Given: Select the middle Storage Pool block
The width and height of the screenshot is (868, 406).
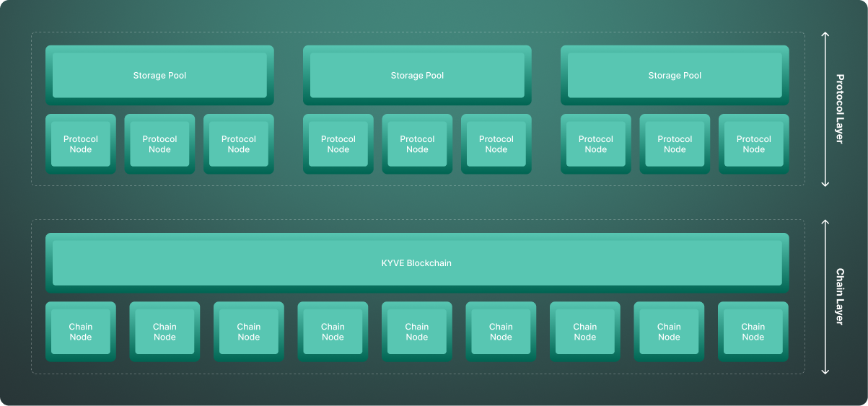Looking at the screenshot, I should point(417,76).
